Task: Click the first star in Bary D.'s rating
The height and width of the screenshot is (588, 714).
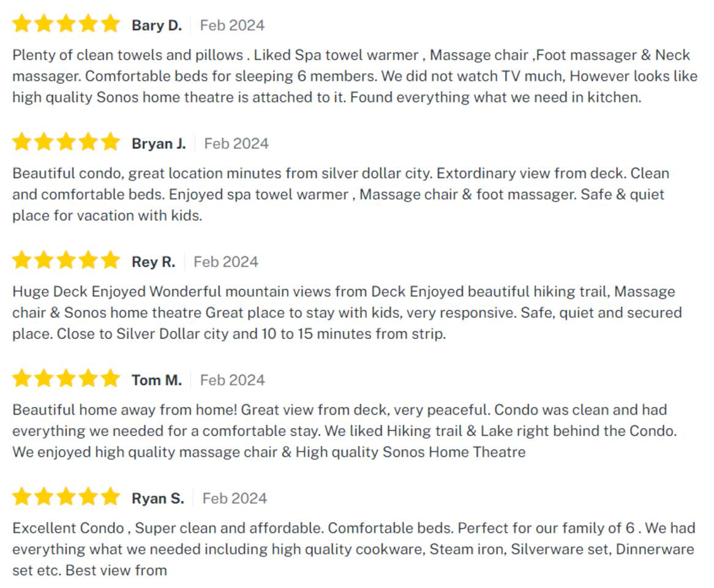Action: pos(21,24)
